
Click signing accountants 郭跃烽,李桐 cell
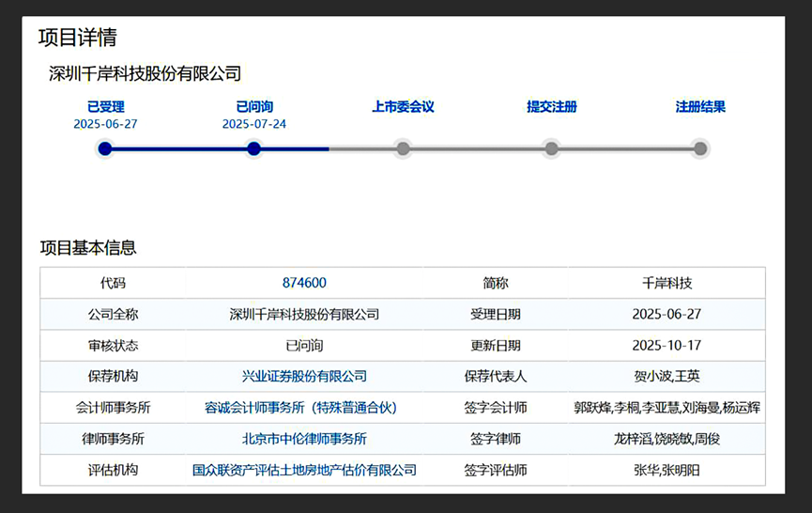[x=667, y=408]
